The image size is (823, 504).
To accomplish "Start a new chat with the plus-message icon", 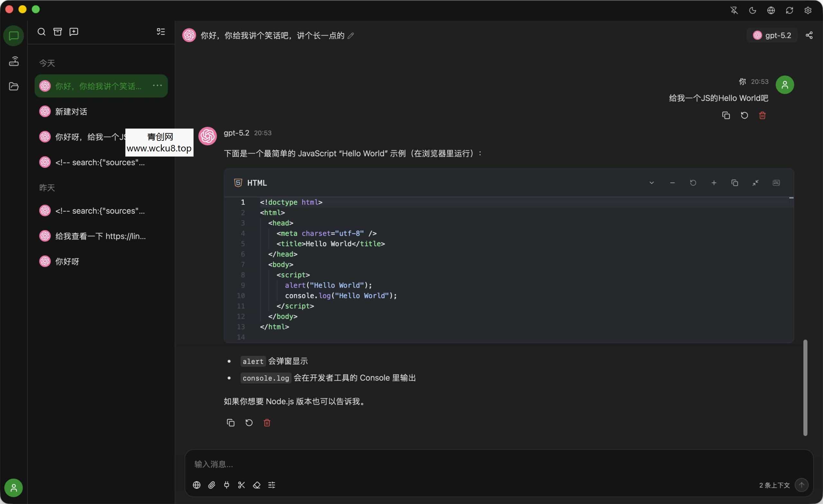I will 74,32.
